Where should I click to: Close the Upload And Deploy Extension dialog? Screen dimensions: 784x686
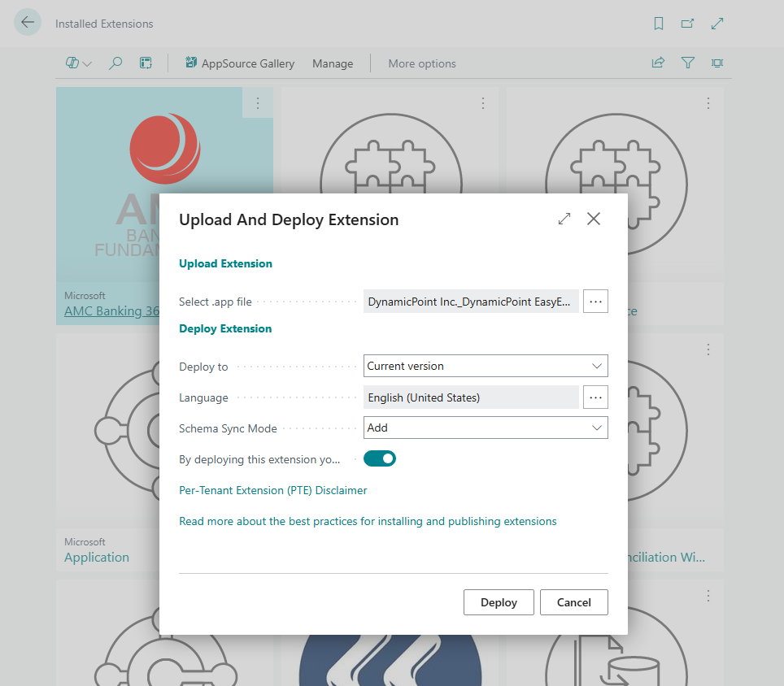click(x=594, y=219)
